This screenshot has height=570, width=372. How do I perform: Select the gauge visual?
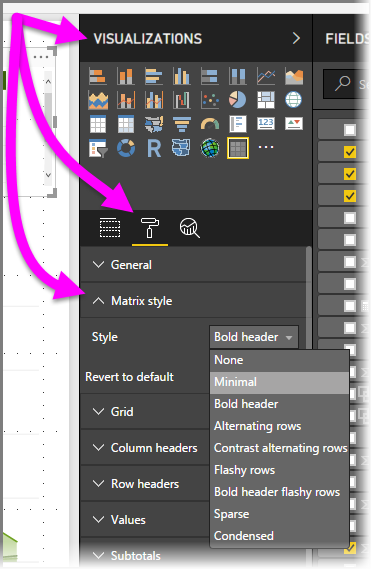click(209, 124)
